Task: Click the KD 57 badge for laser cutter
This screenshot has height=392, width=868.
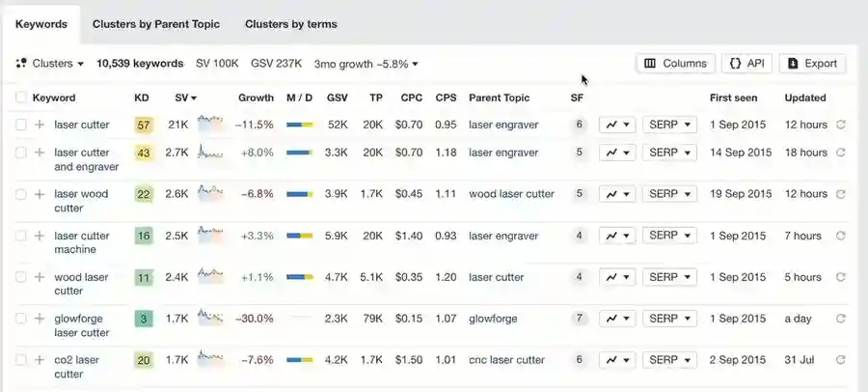Action: coord(144,125)
